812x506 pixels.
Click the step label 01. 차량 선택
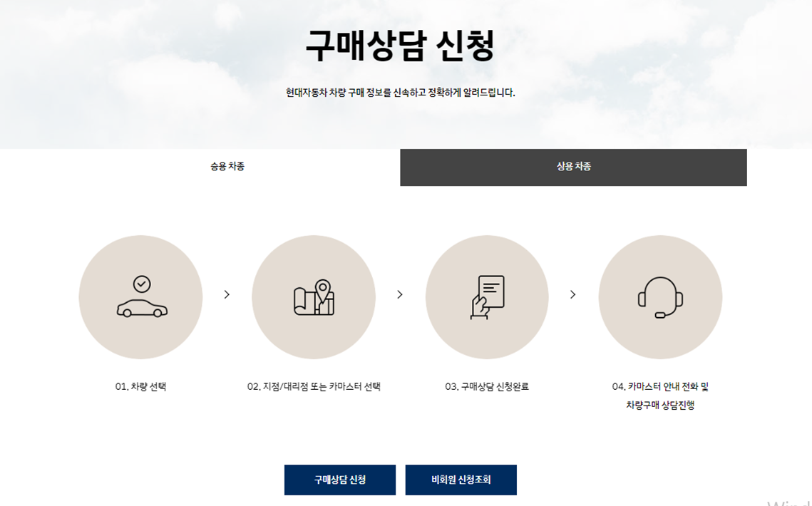[x=140, y=386]
